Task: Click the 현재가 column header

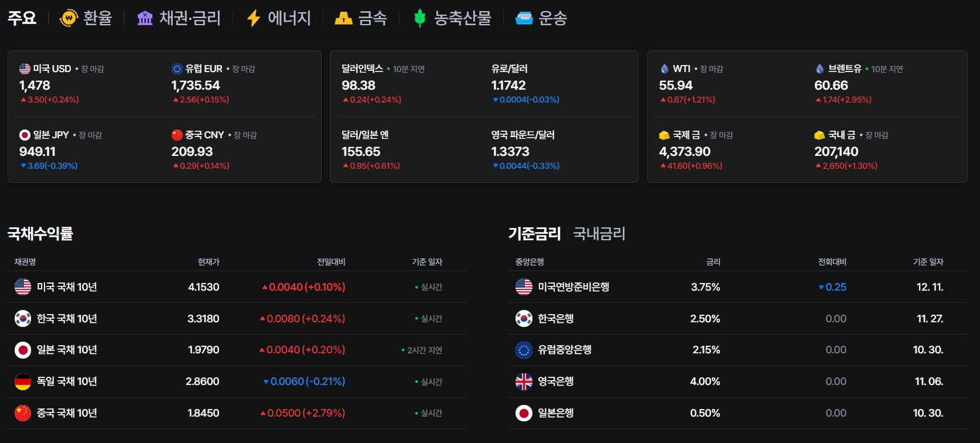Action: (x=209, y=262)
